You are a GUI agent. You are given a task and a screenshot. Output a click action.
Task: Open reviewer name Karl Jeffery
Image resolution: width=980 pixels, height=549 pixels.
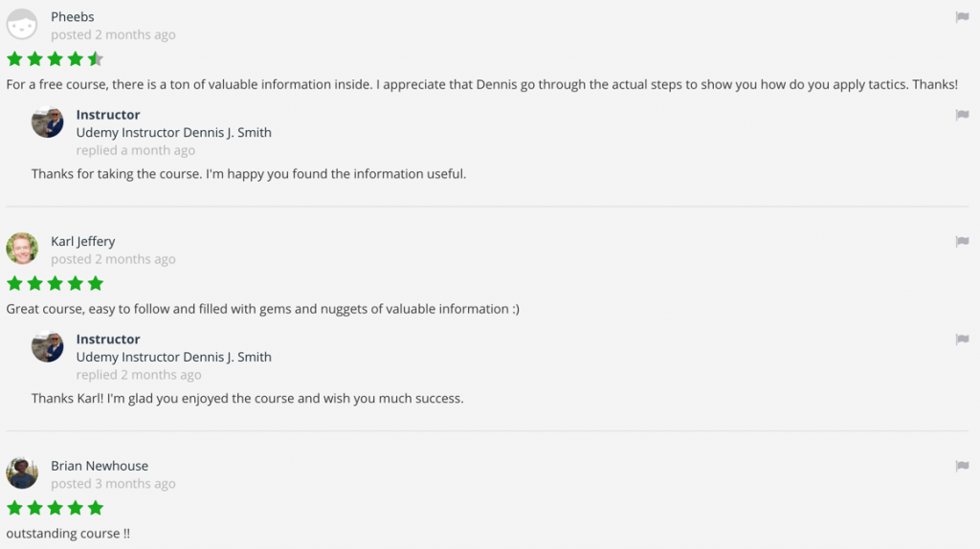[x=83, y=242]
